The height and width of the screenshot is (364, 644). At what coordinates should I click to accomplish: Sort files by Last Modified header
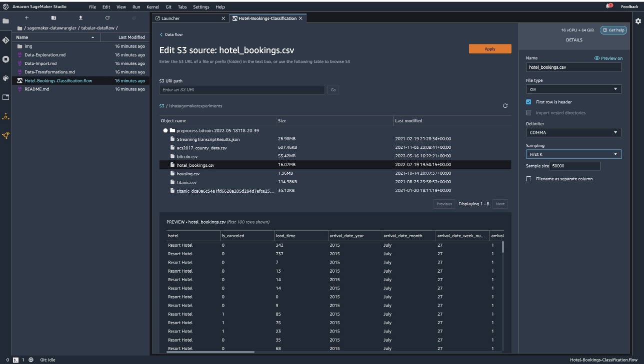tap(124, 37)
